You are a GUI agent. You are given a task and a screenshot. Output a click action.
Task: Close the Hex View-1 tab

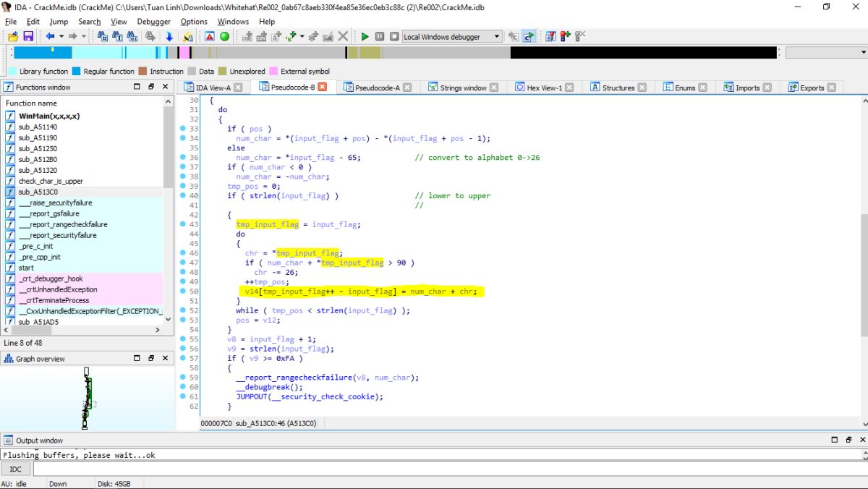[x=569, y=88]
